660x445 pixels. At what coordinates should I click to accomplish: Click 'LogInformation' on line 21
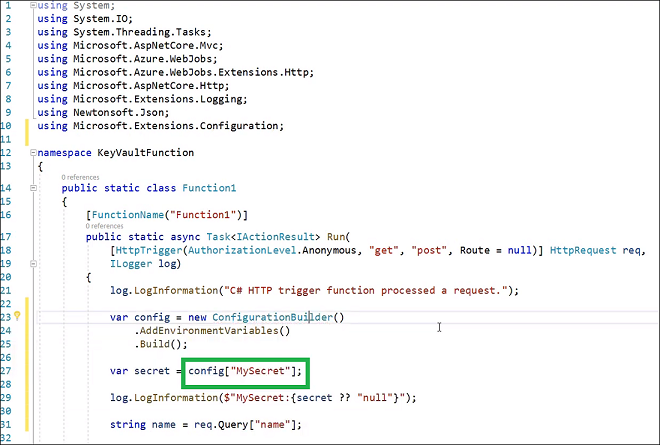tap(176, 290)
